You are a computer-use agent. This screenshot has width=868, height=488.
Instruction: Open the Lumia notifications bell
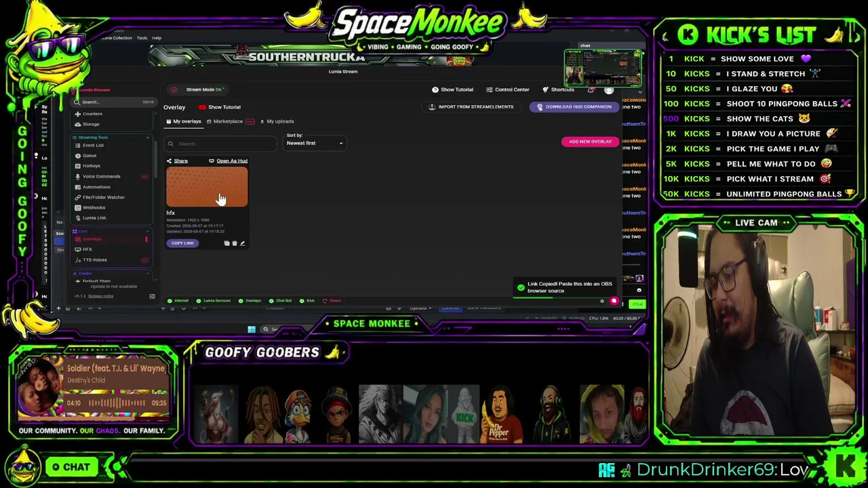click(591, 90)
